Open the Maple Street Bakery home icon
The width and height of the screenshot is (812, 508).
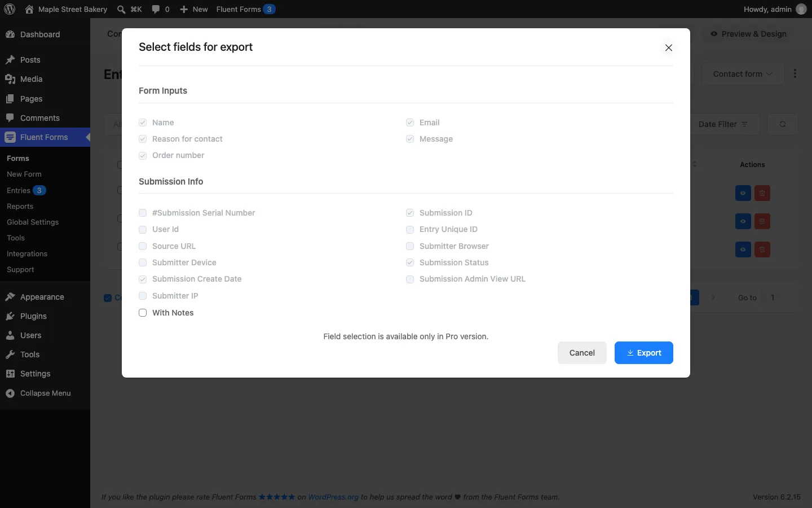[29, 9]
